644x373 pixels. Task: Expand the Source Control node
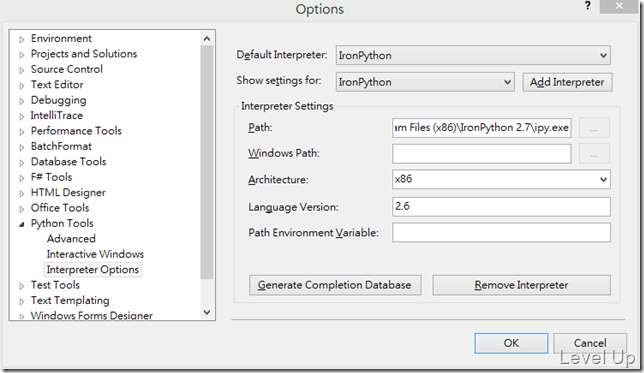(22, 70)
